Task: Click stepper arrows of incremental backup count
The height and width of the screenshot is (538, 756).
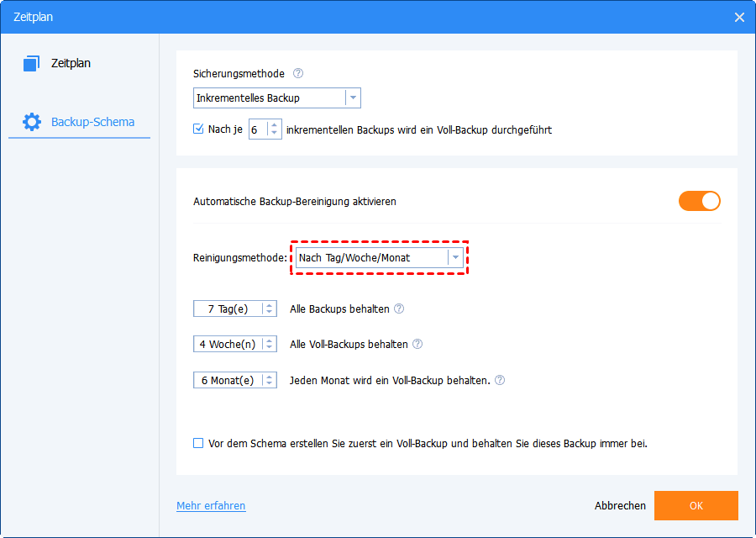Action: [x=274, y=129]
